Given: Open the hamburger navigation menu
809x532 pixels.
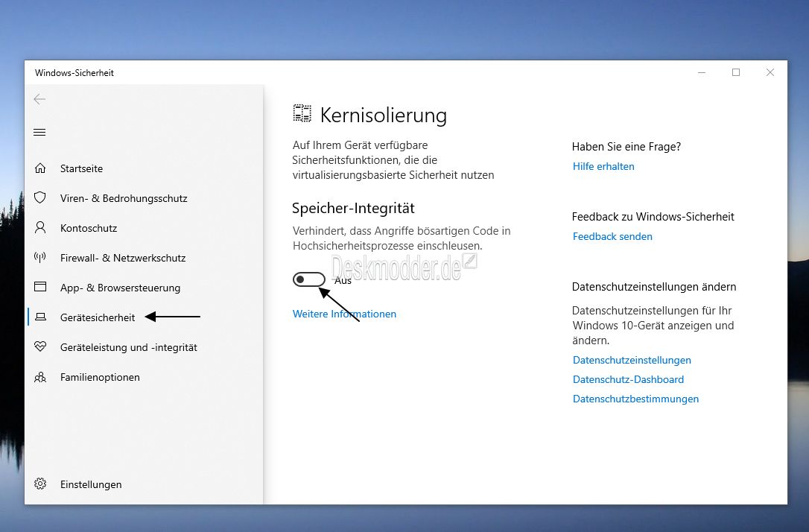Looking at the screenshot, I should tap(39, 133).
